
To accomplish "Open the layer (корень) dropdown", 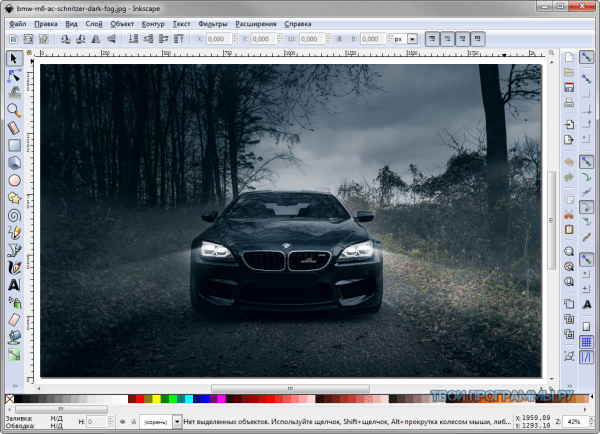I will [177, 422].
